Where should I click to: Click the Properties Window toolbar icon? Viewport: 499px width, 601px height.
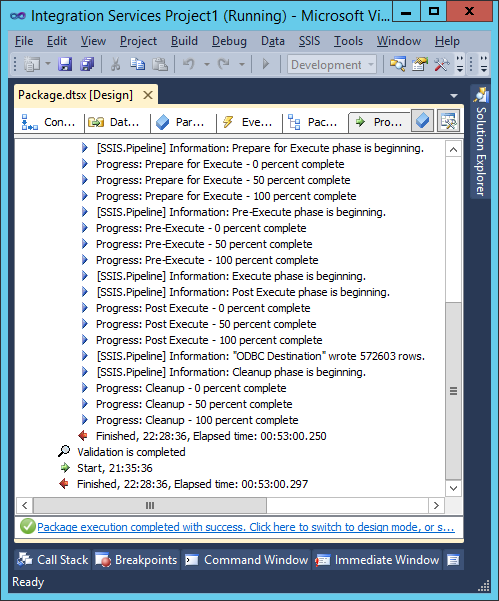(x=420, y=64)
